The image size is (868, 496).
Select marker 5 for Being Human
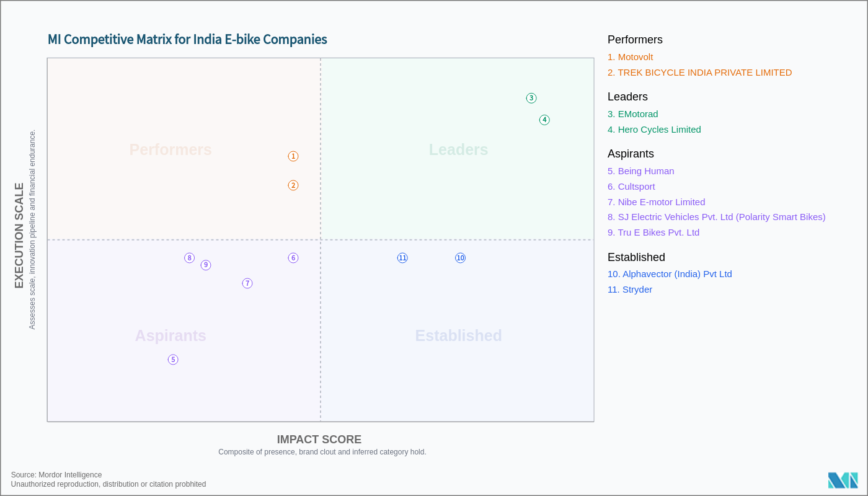[173, 360]
